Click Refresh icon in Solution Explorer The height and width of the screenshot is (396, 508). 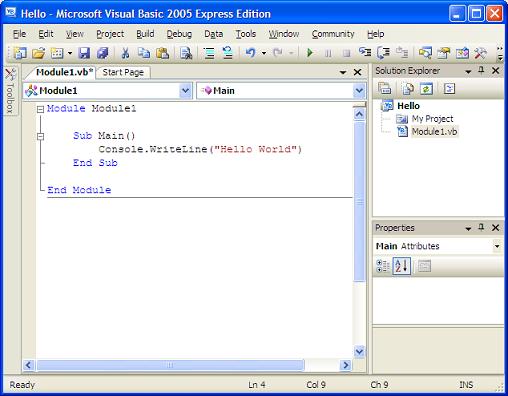tap(426, 89)
